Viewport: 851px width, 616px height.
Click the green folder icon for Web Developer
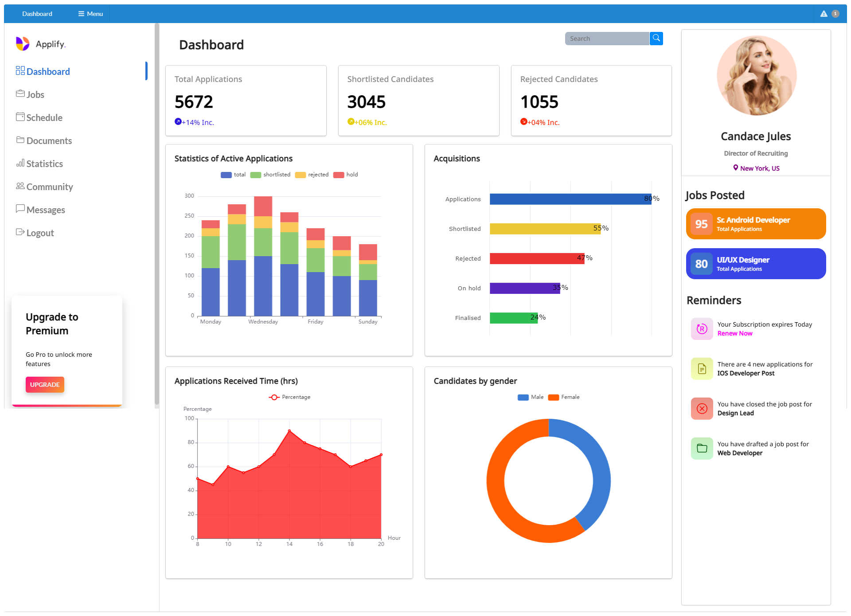(x=702, y=448)
